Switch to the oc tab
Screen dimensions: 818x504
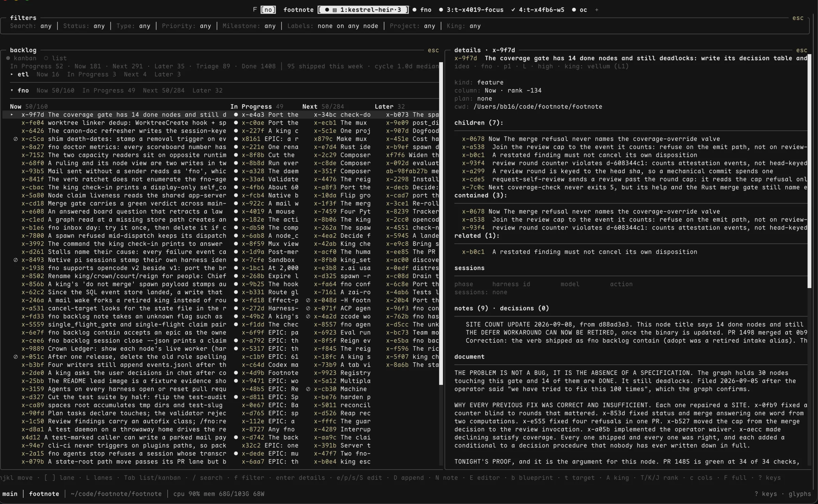[579, 10]
